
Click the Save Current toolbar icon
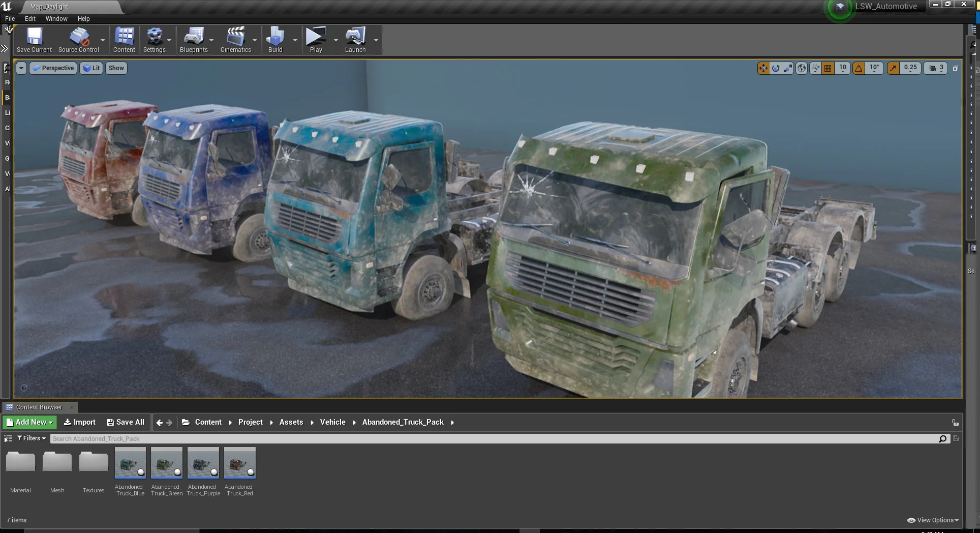click(x=34, y=40)
